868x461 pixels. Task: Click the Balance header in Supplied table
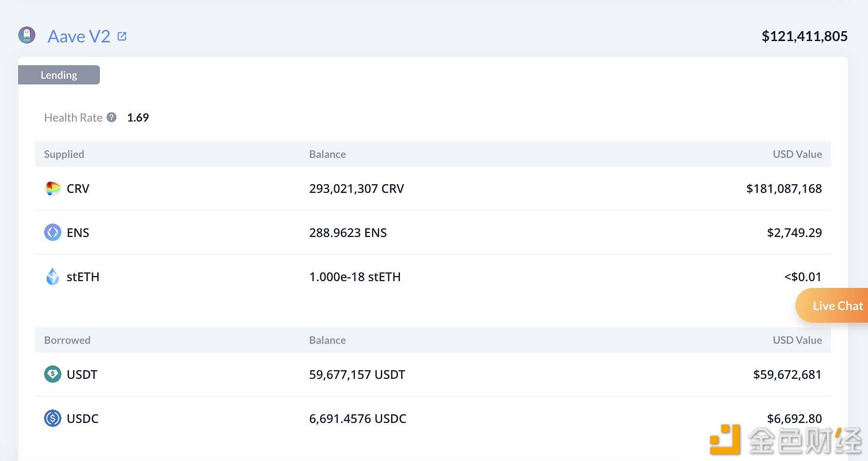(x=327, y=154)
